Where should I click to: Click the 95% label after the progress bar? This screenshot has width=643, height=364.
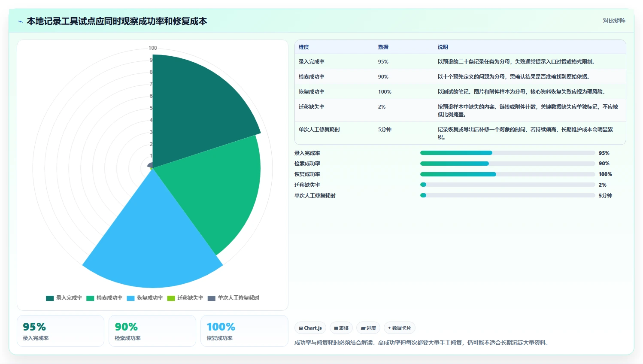pos(604,153)
